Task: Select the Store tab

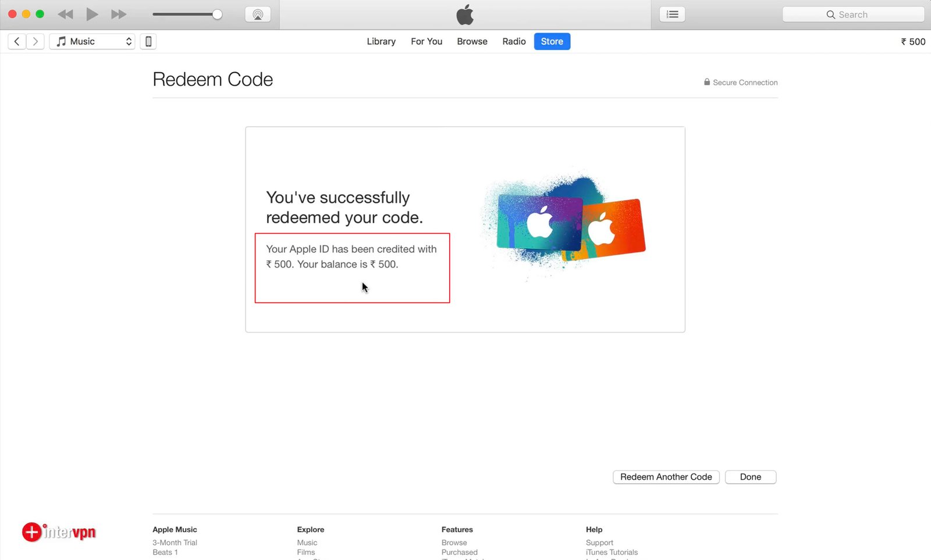Action: click(x=552, y=41)
